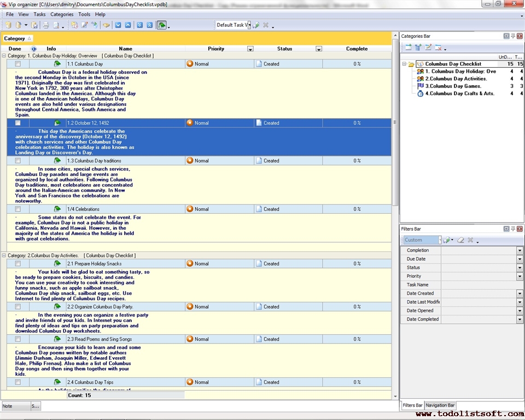Click the save (floppy disk) toolbar icon

(x=34, y=25)
